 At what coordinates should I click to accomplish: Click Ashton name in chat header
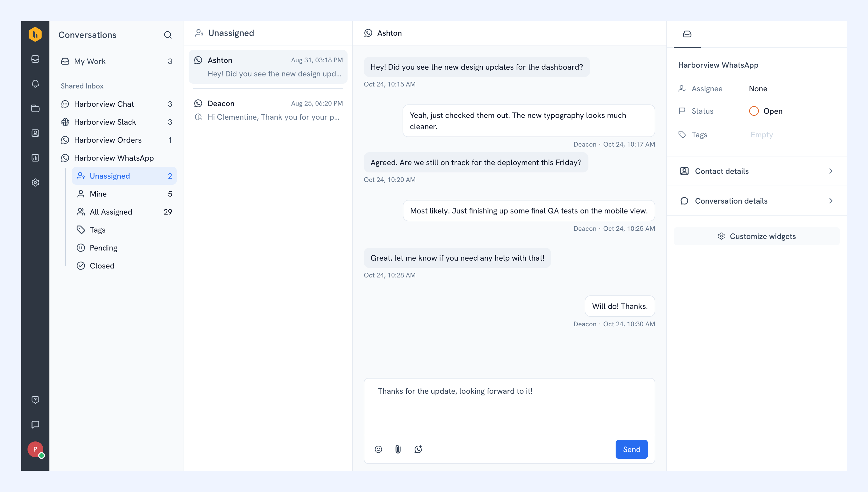[389, 33]
